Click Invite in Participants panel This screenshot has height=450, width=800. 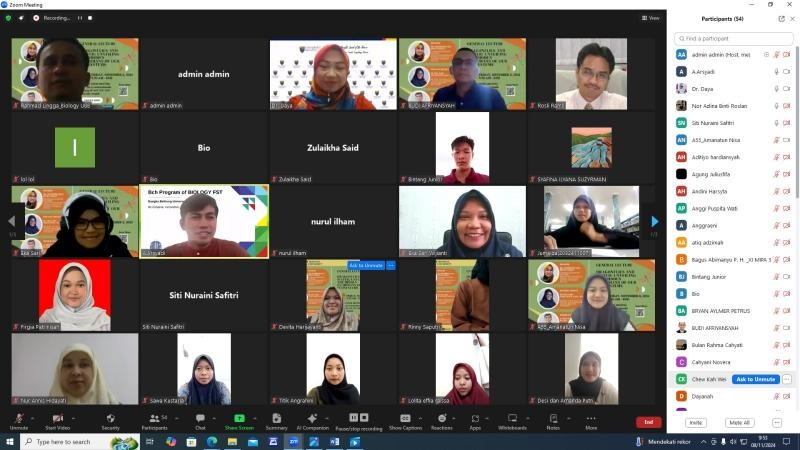click(695, 422)
